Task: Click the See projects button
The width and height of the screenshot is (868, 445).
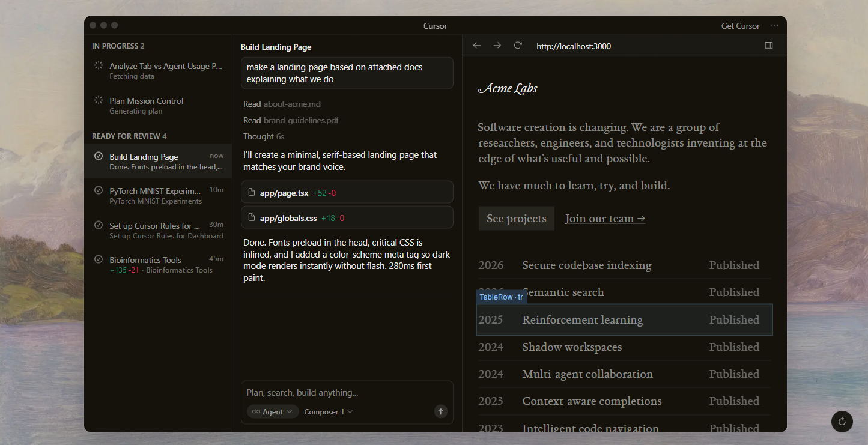Action: tap(516, 219)
